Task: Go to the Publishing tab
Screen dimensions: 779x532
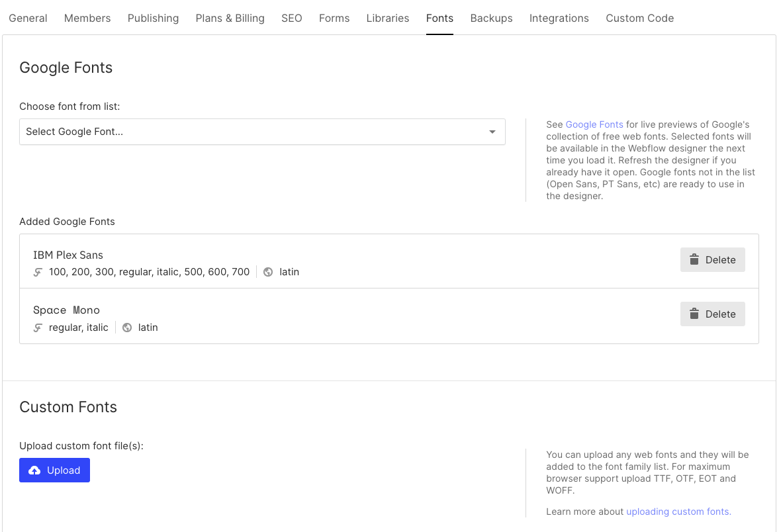Action: [x=153, y=19]
